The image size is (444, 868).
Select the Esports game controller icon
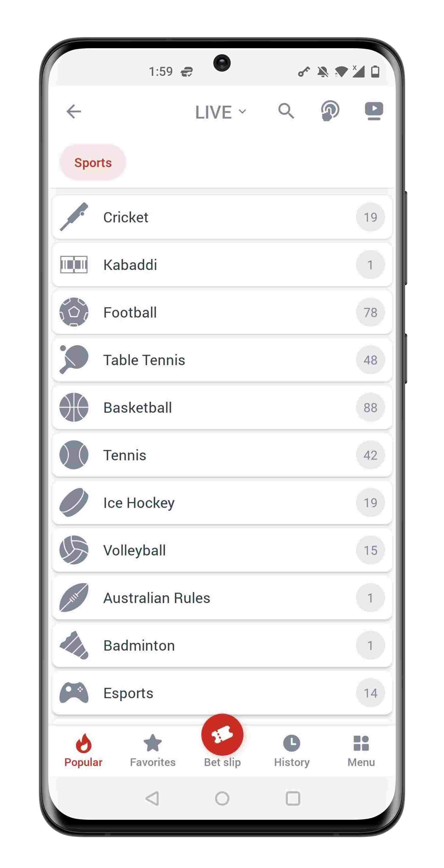tap(74, 693)
